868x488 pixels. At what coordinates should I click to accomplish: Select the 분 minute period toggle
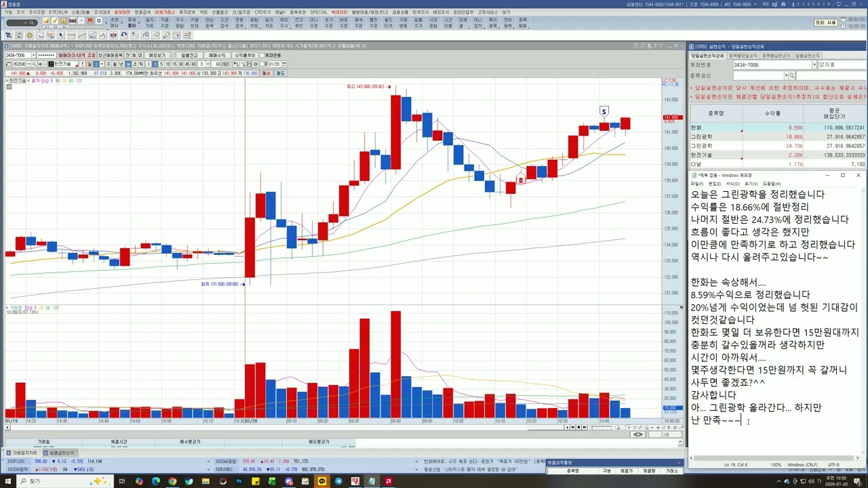pyautogui.click(x=129, y=64)
